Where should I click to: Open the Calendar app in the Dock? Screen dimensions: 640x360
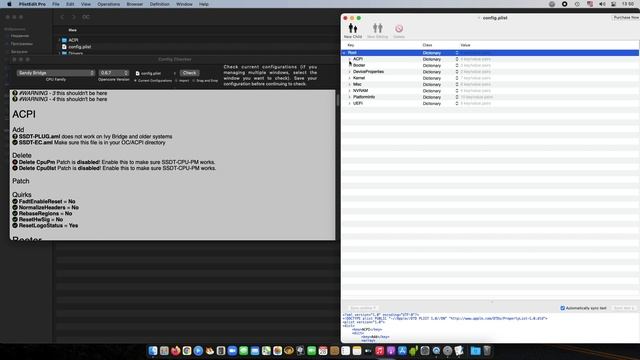(x=323, y=351)
